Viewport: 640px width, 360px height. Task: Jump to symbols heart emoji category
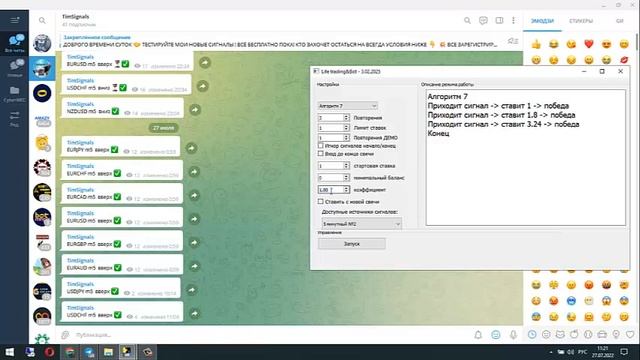click(630, 334)
